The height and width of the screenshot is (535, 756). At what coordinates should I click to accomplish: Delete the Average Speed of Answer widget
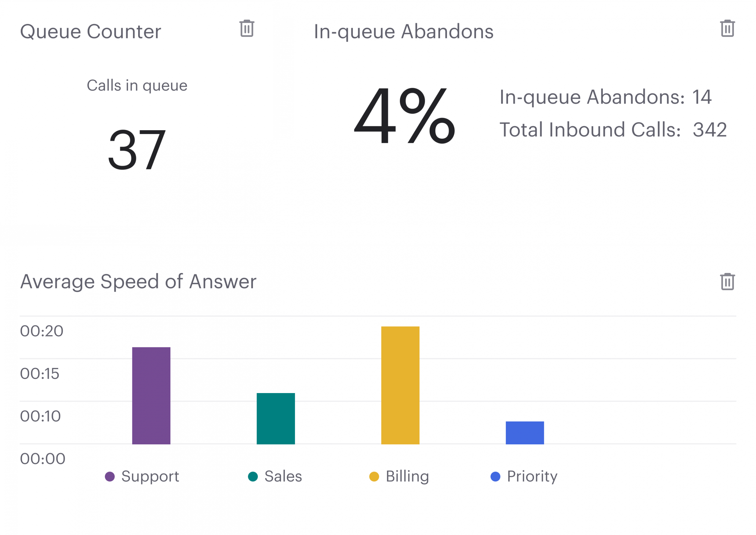click(727, 282)
